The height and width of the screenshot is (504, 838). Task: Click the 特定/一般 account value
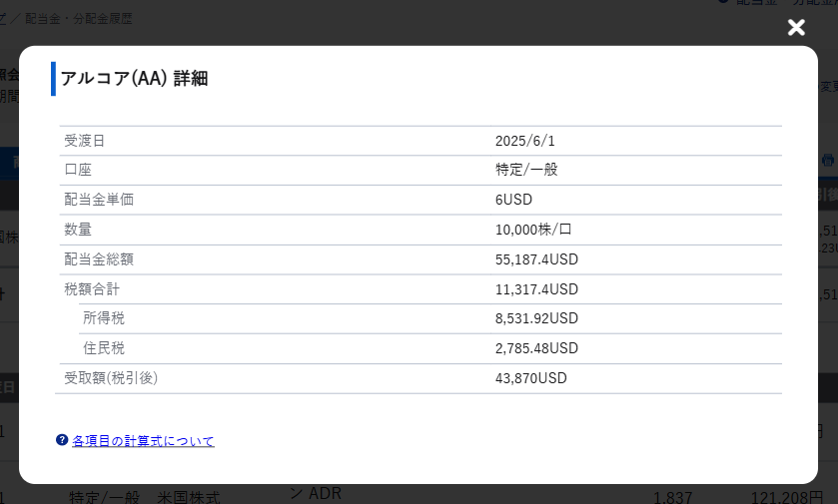[526, 170]
